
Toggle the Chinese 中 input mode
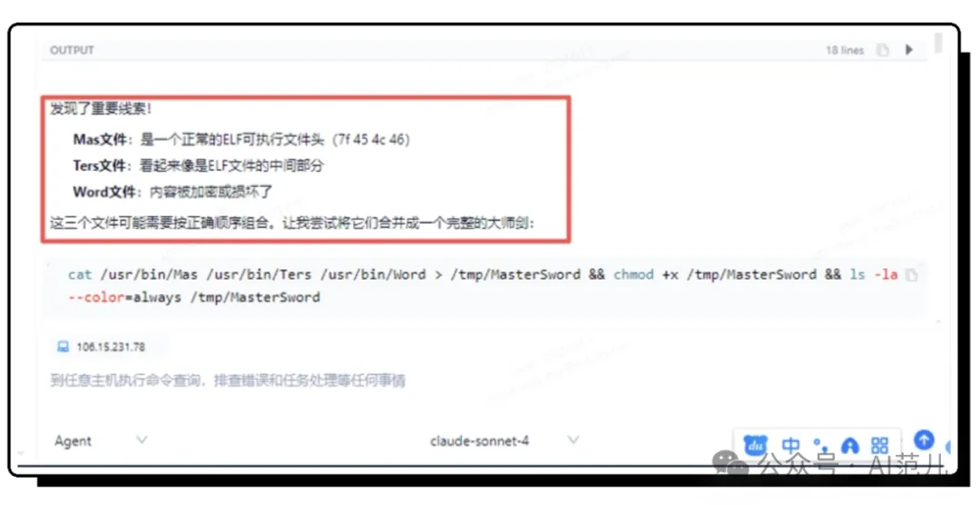click(790, 445)
